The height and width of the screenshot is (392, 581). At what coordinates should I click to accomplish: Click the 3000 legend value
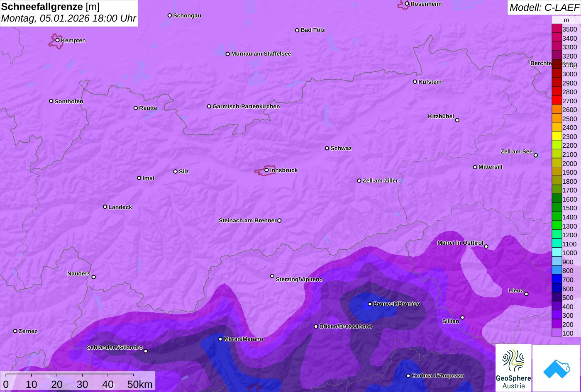click(569, 74)
